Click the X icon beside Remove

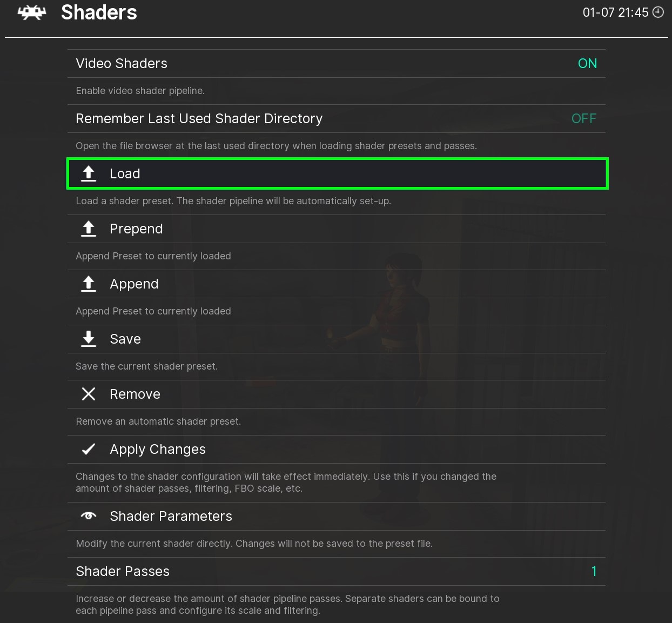(89, 394)
